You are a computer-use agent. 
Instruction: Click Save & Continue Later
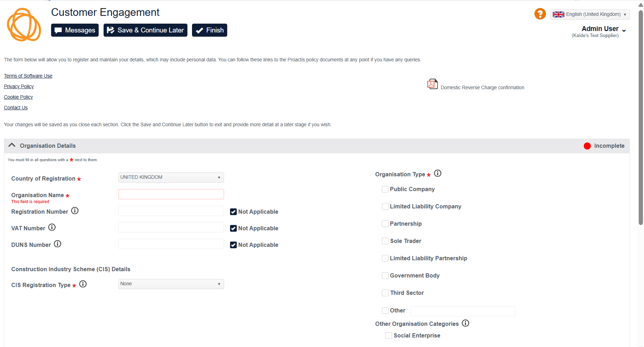[x=145, y=30]
